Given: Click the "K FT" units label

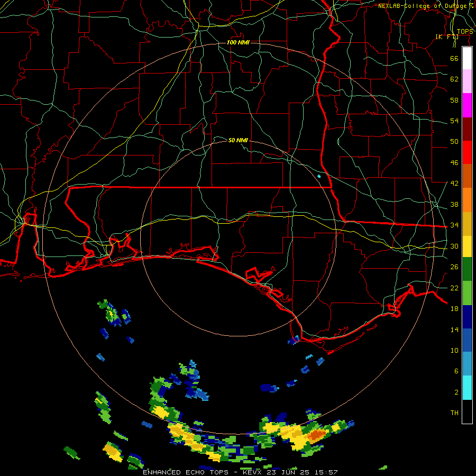Looking at the screenshot, I should point(447,36).
